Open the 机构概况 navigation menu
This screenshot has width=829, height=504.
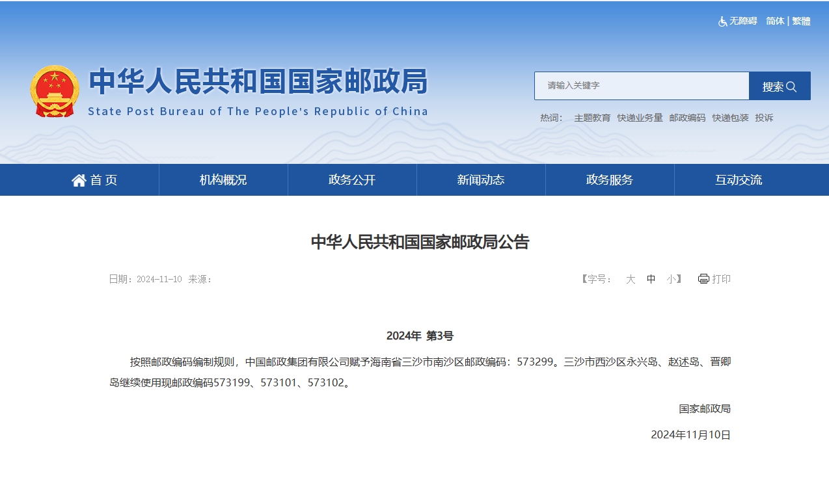[223, 180]
